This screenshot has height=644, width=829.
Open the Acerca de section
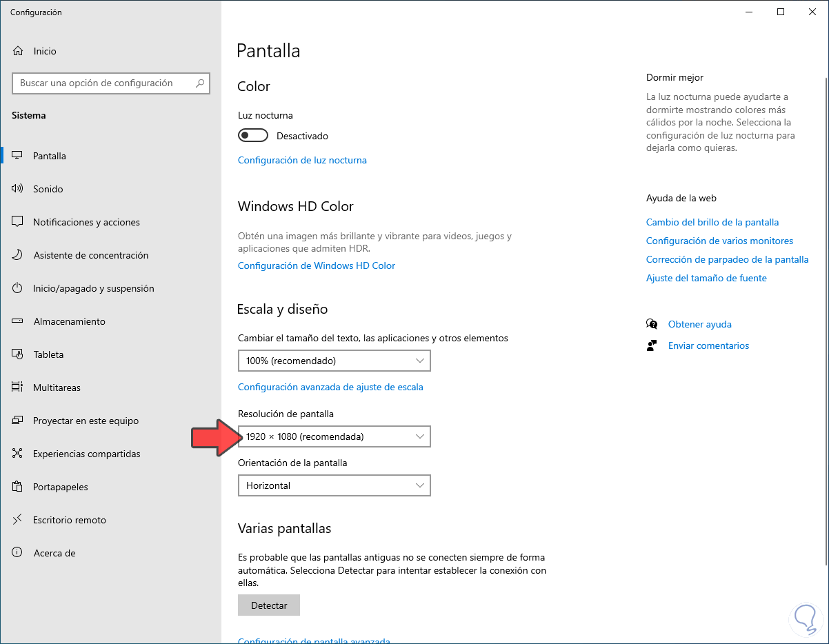point(54,553)
